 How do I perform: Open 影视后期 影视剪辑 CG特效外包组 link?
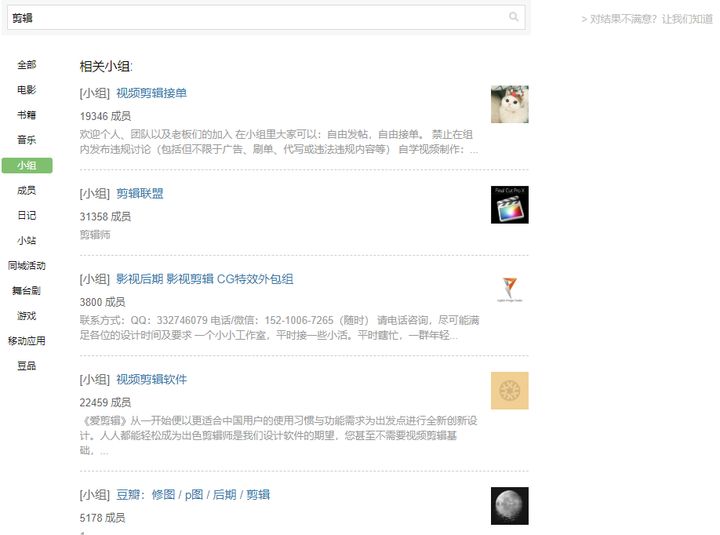pyautogui.click(x=205, y=279)
